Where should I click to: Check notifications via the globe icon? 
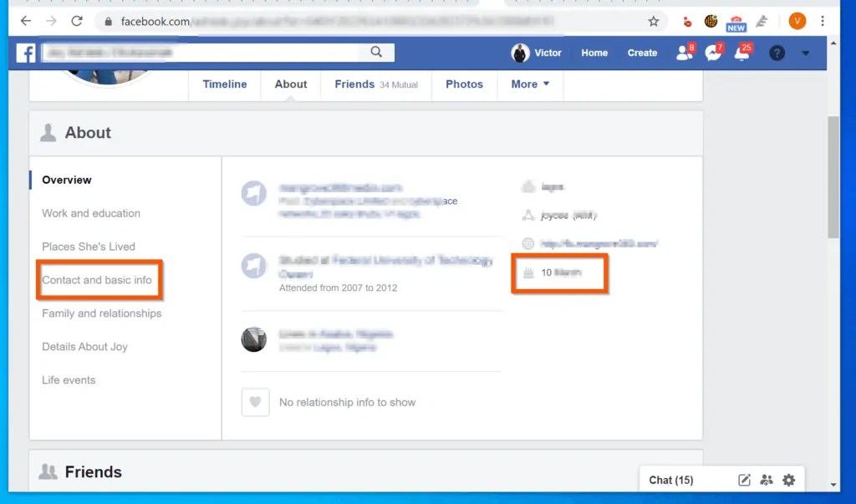coord(741,53)
